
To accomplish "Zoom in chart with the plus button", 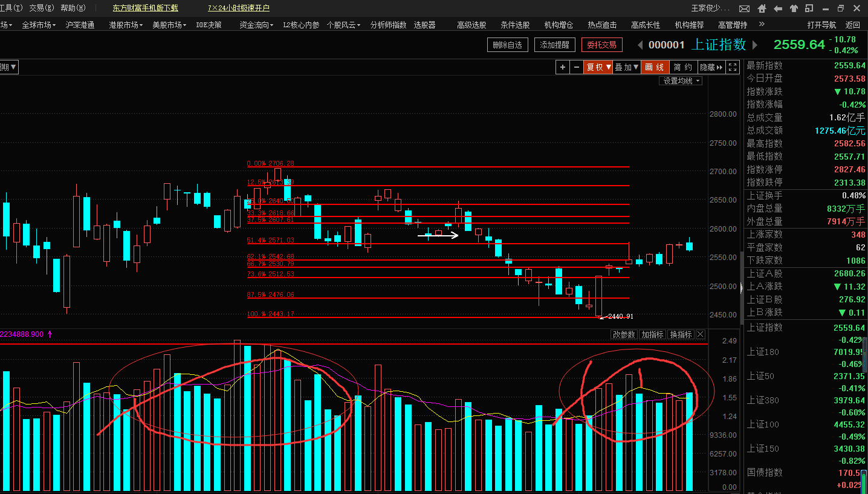I will click(x=563, y=67).
